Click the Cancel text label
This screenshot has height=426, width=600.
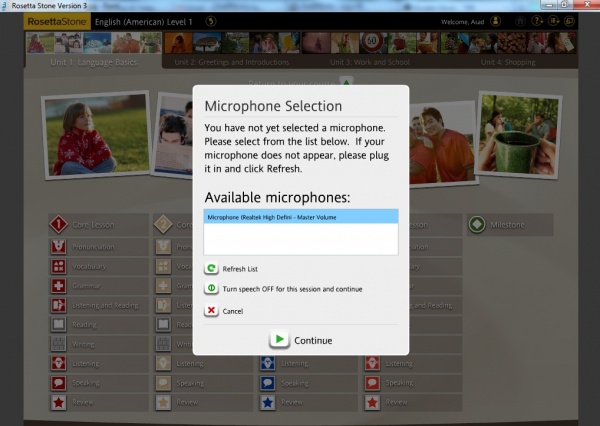click(233, 311)
